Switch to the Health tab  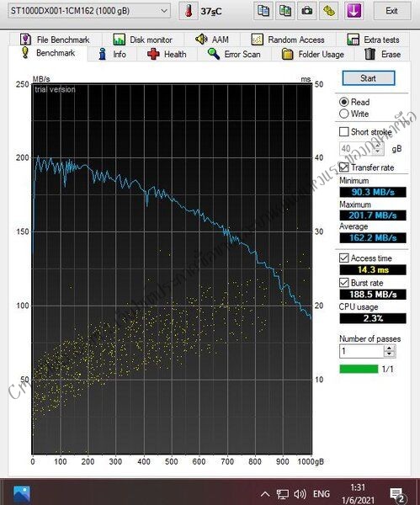(167, 54)
